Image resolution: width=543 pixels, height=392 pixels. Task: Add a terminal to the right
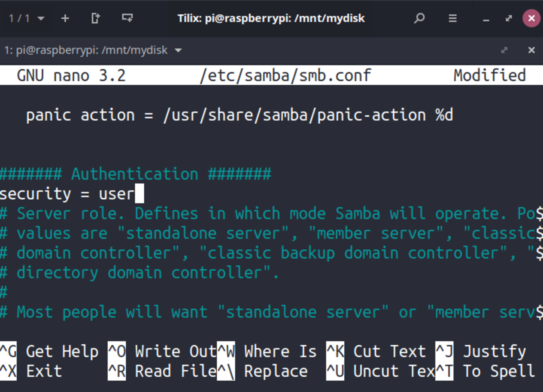[x=95, y=18]
